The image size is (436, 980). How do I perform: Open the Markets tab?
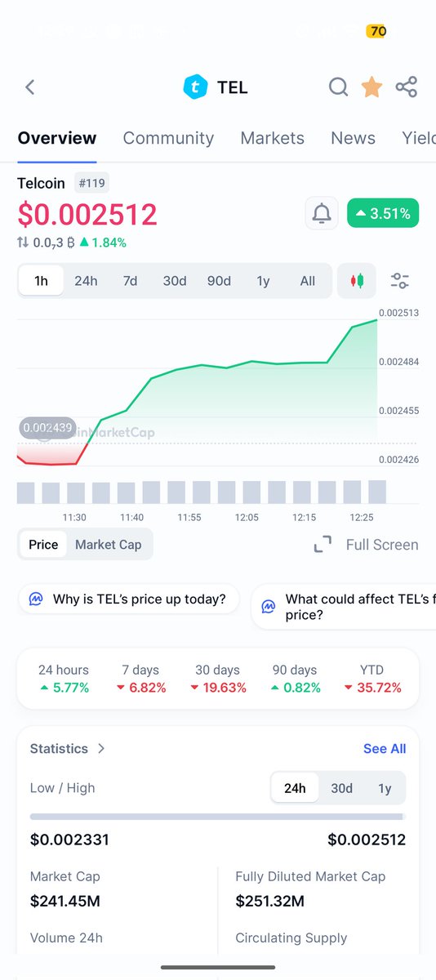pyautogui.click(x=272, y=138)
